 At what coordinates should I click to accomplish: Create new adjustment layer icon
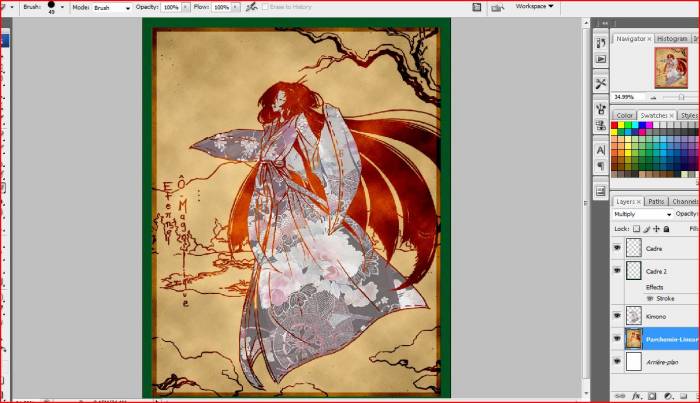coord(668,396)
